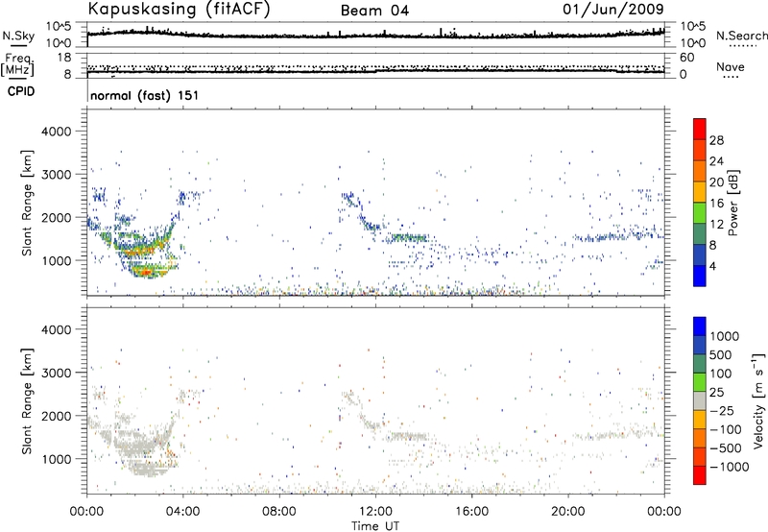Click the '-1000' value on the Velocity colorbar
The height and width of the screenshot is (532, 768).
click(x=730, y=467)
